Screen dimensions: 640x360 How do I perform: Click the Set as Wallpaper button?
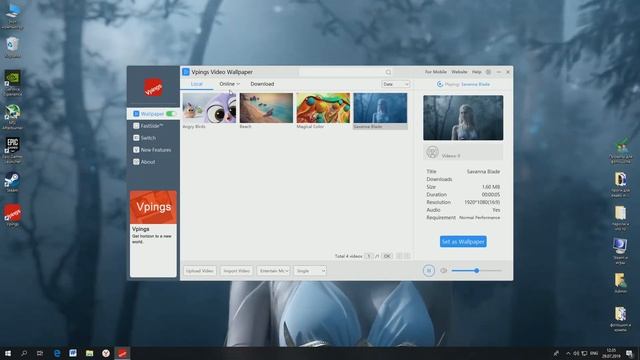tap(463, 242)
